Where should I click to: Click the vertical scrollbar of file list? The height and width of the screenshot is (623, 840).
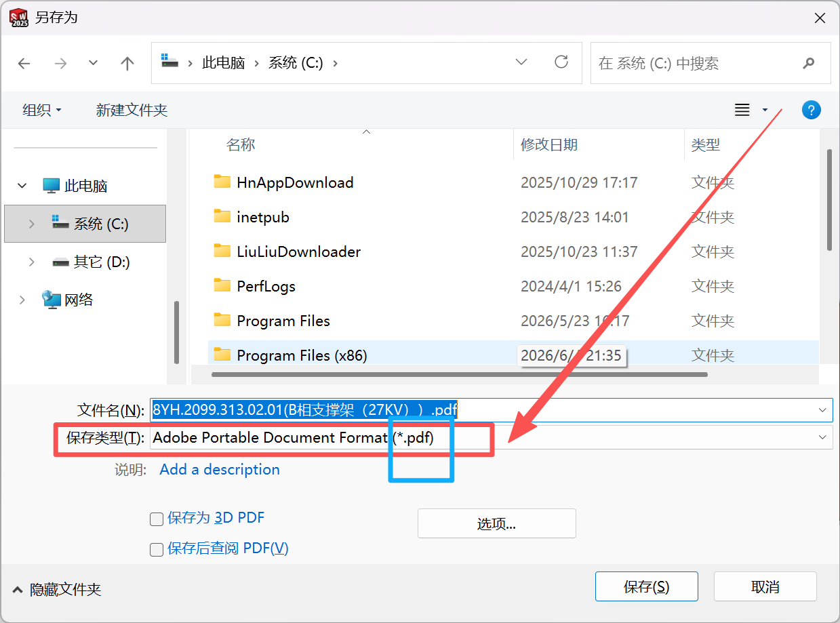829,200
